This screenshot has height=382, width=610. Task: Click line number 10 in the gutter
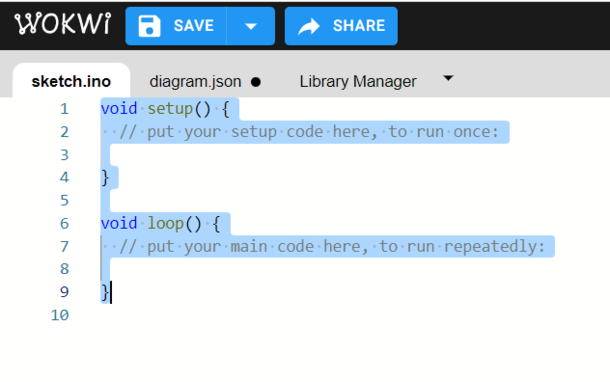(60, 315)
